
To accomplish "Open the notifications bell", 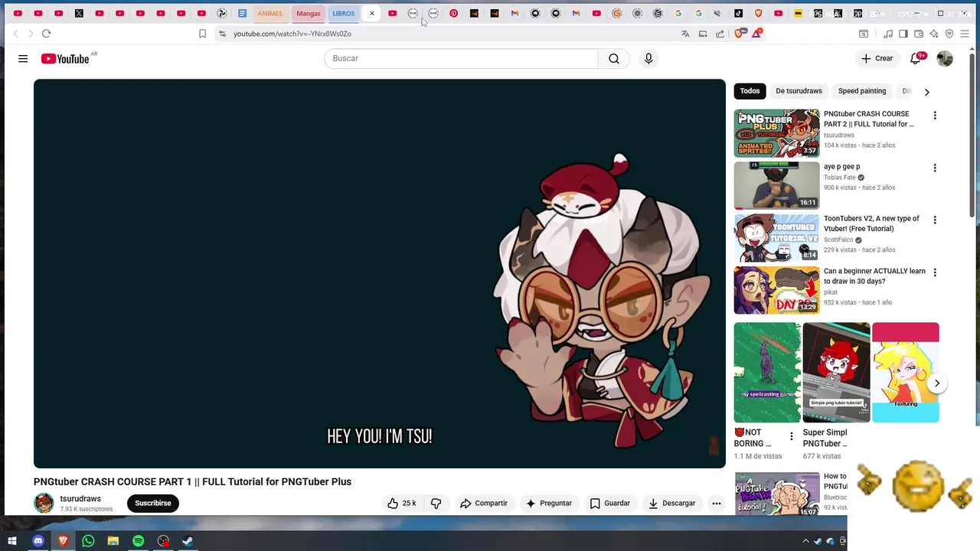I will [916, 59].
